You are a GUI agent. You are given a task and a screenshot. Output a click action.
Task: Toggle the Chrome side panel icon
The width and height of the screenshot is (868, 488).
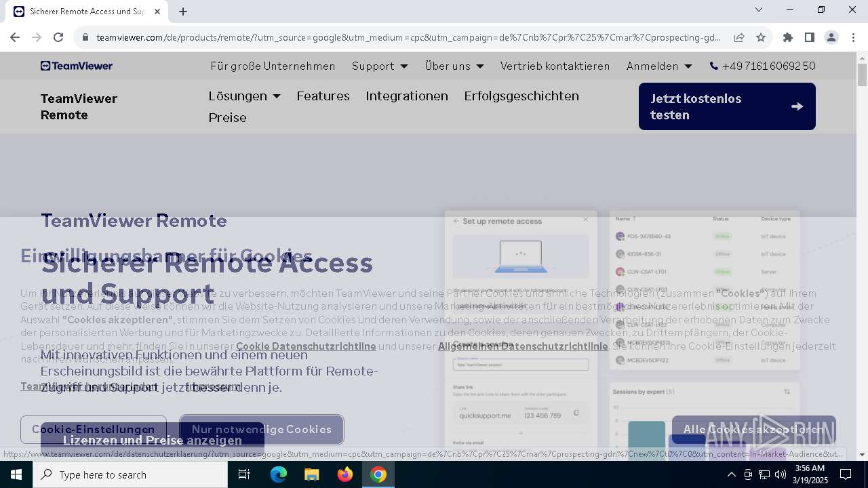tap(810, 37)
